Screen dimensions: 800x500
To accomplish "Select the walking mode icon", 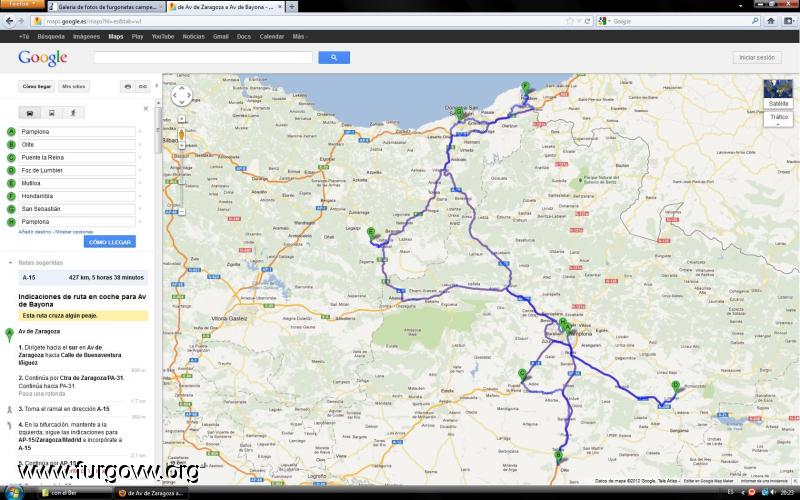I will tap(73, 113).
